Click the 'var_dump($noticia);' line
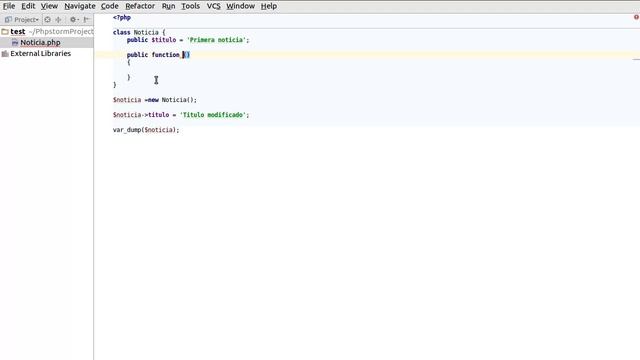 click(x=146, y=130)
